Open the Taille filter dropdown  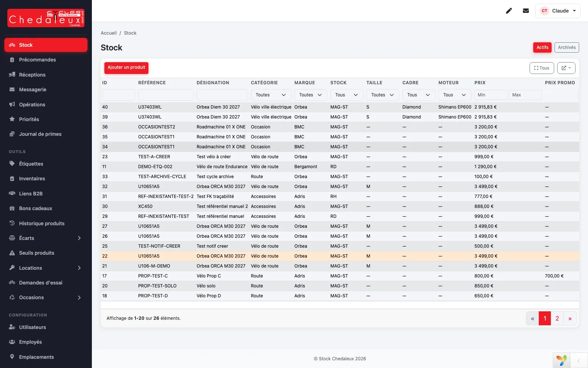pyautogui.click(x=383, y=95)
